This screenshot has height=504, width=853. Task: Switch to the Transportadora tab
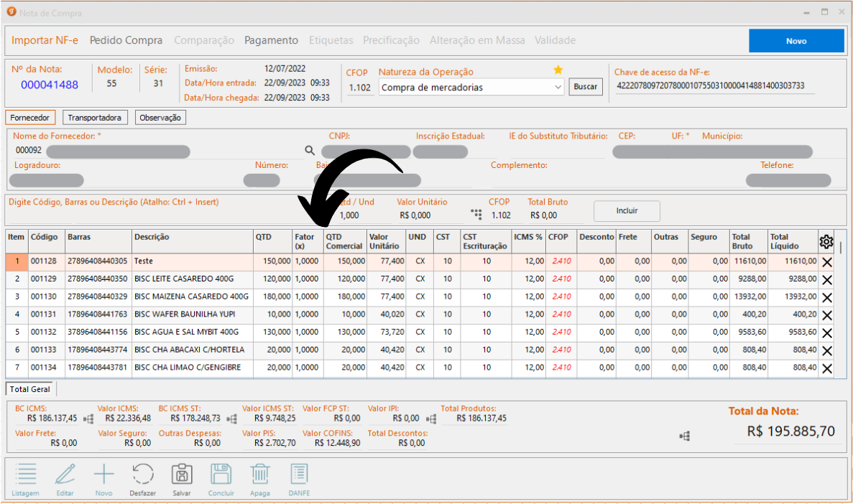[x=95, y=118]
